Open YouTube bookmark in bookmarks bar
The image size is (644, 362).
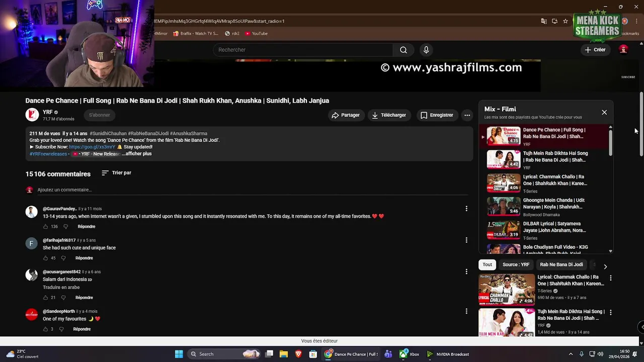[x=256, y=34]
